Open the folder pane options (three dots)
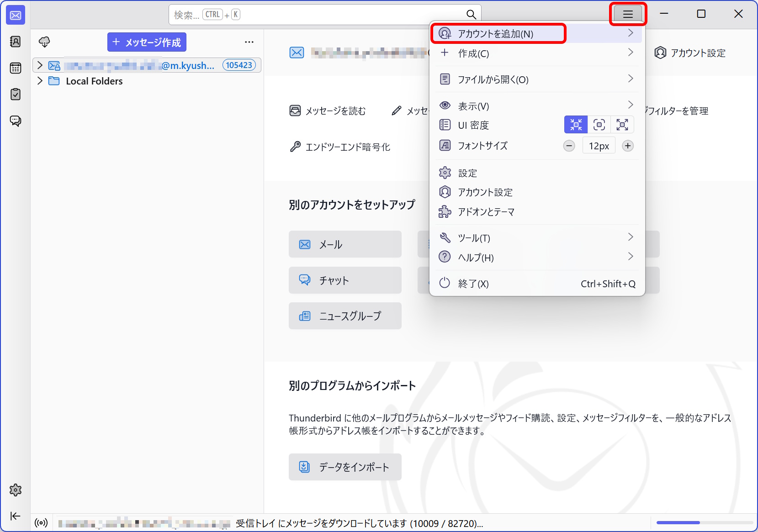This screenshot has height=532, width=758. pyautogui.click(x=249, y=42)
